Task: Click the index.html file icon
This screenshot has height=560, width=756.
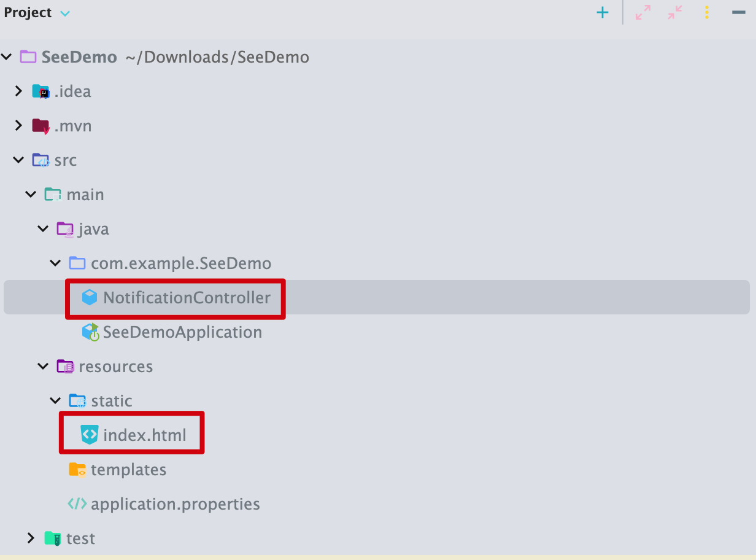Action: point(90,435)
